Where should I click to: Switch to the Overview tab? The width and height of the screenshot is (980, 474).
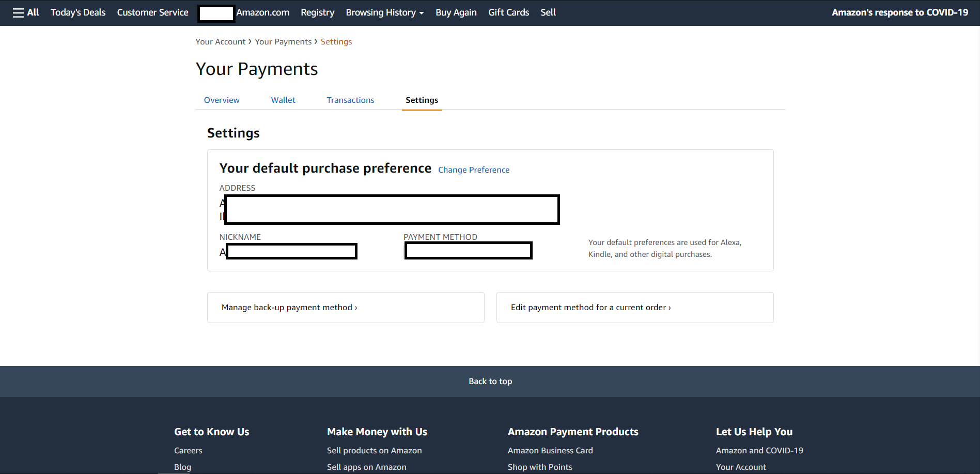click(x=221, y=100)
